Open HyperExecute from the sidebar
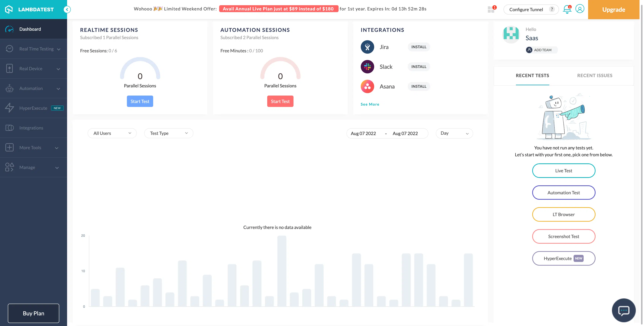This screenshot has height=326, width=644. point(34,108)
